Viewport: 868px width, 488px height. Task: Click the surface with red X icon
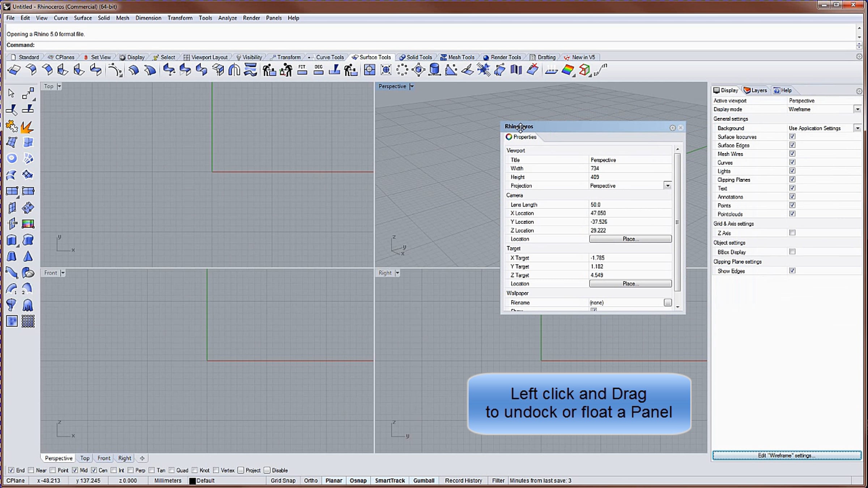[533, 70]
